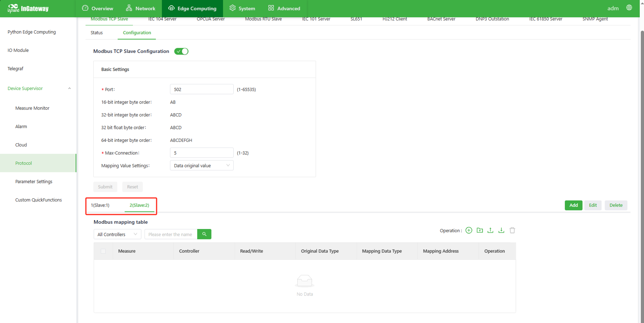Viewport: 644px width, 323px height.
Task: Open the All Controllers filter dropdown
Action: point(117,234)
